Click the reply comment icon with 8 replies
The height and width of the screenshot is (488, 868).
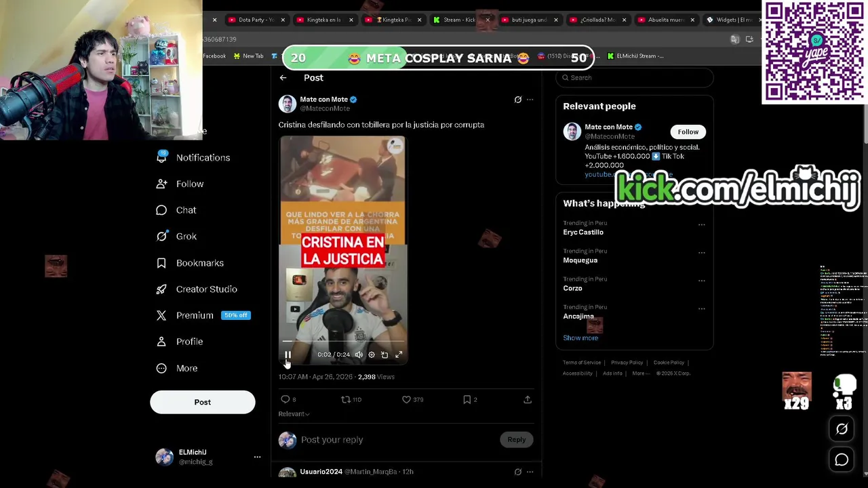[x=285, y=400]
